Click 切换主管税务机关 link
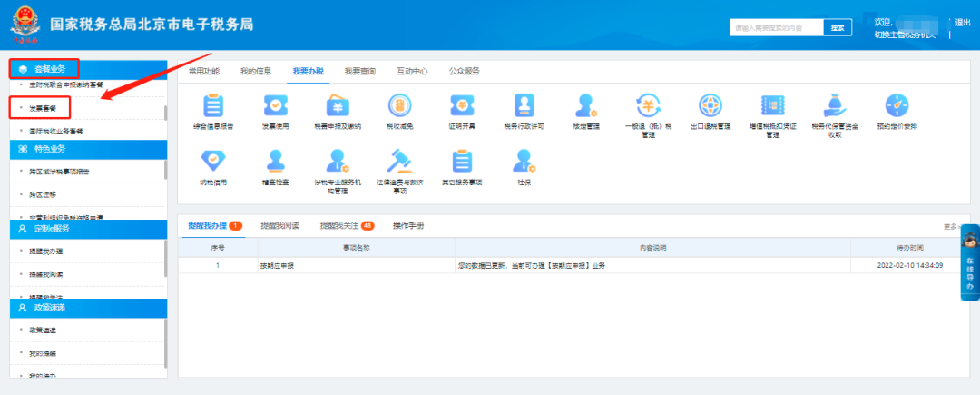Viewport: 980px width, 395px height. coord(905,34)
